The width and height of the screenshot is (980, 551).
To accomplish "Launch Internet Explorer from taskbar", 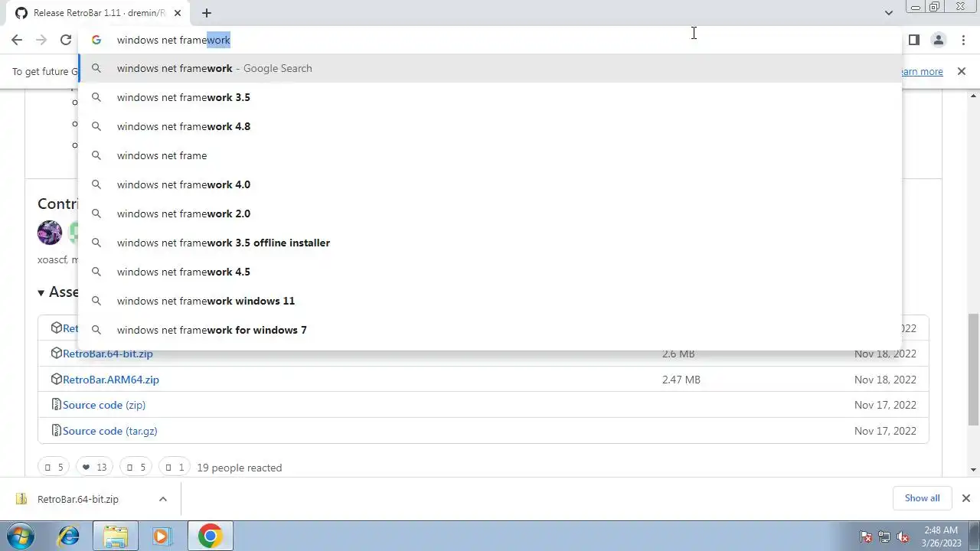I will pyautogui.click(x=69, y=536).
